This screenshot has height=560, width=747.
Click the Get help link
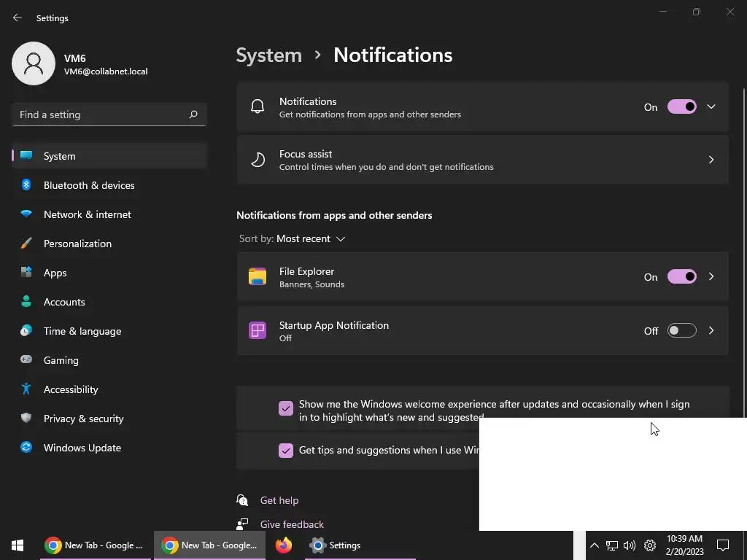click(279, 500)
